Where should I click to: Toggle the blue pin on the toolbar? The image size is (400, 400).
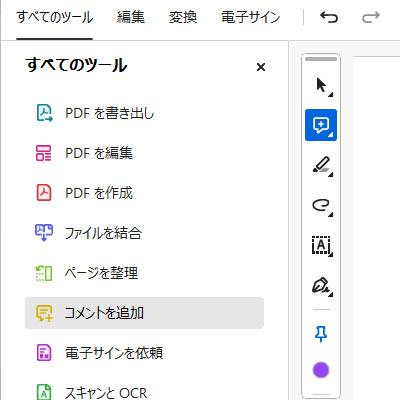click(x=321, y=334)
